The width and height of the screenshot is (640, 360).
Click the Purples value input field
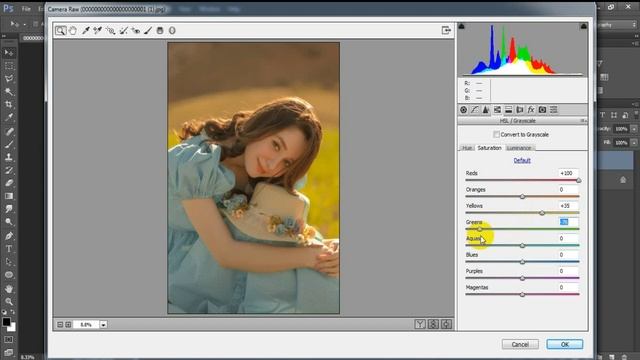[569, 271]
